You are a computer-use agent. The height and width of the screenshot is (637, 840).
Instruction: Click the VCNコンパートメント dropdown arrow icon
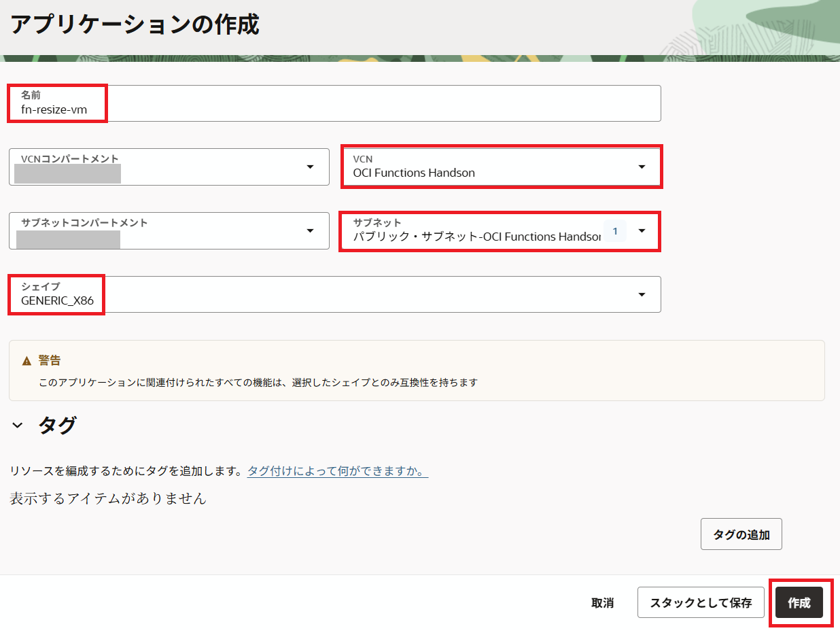[310, 167]
